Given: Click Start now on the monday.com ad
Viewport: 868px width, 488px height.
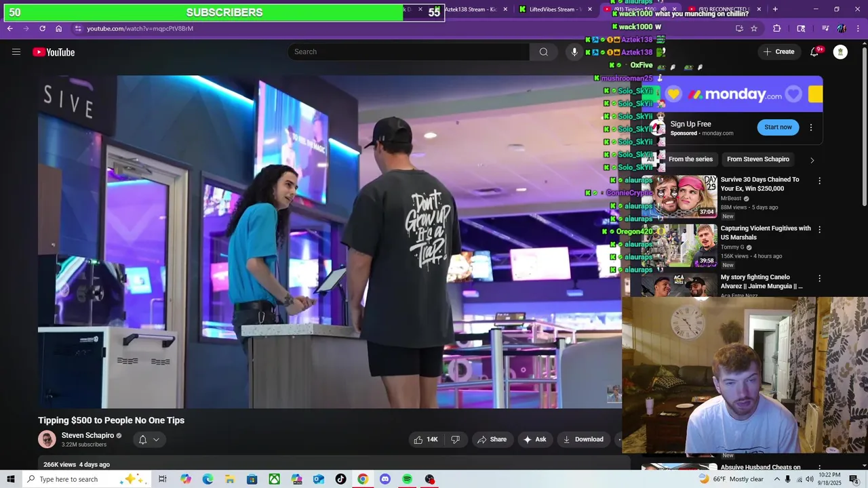Looking at the screenshot, I should pos(778,127).
